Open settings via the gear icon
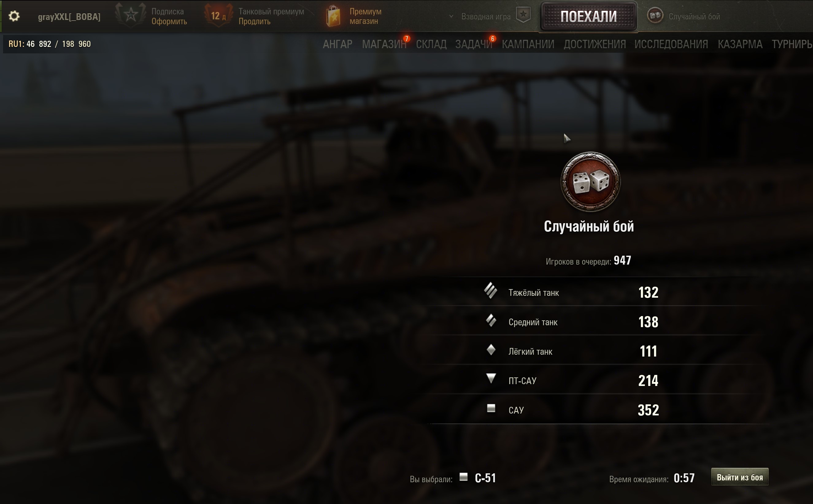Viewport: 813px width, 504px height. [14, 16]
